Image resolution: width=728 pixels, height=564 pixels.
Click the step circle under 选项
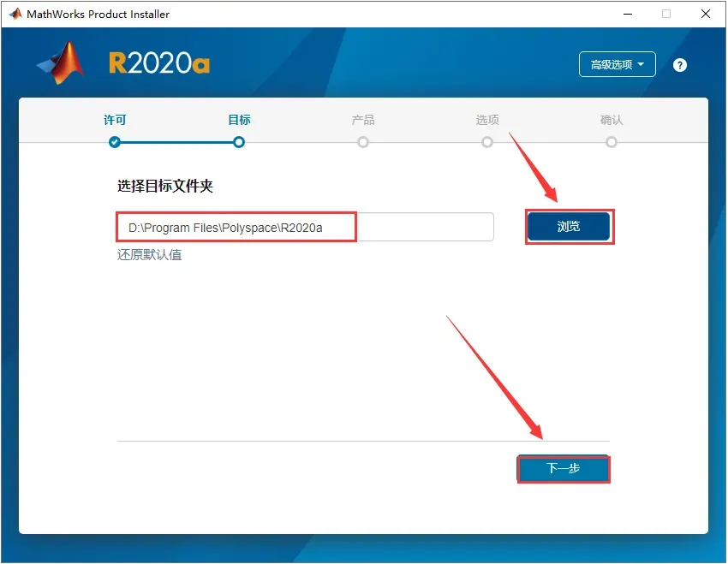point(487,142)
